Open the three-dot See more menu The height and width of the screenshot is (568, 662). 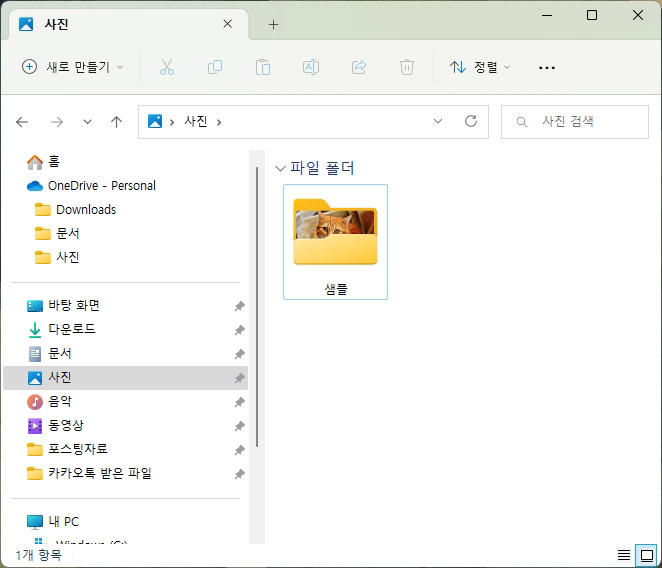pyautogui.click(x=547, y=68)
